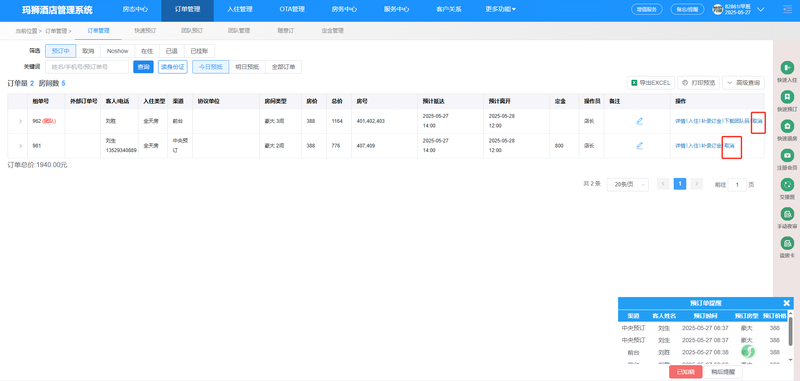Export the order list with 导出EXCEL
This screenshot has width=800, height=381.
coord(651,83)
